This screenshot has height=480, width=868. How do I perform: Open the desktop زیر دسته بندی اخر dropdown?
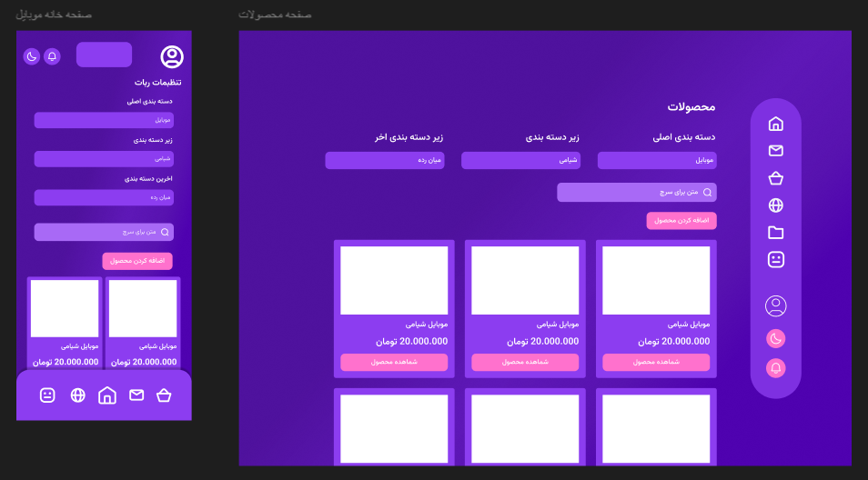[x=384, y=160]
